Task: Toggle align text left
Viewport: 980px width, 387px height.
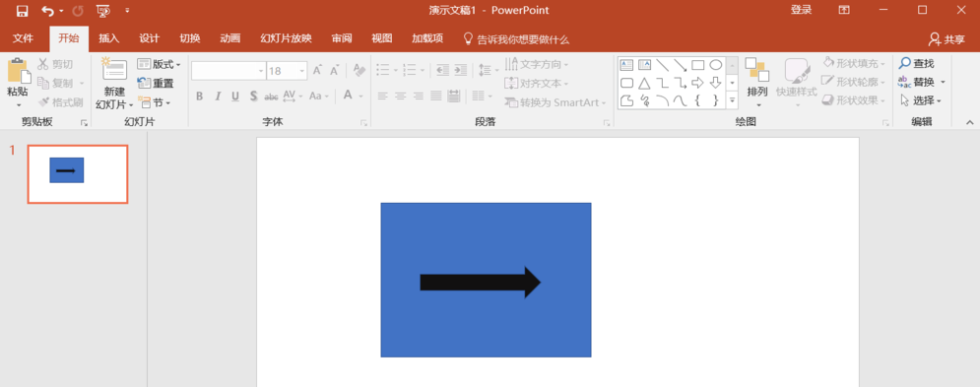Action: [382, 97]
